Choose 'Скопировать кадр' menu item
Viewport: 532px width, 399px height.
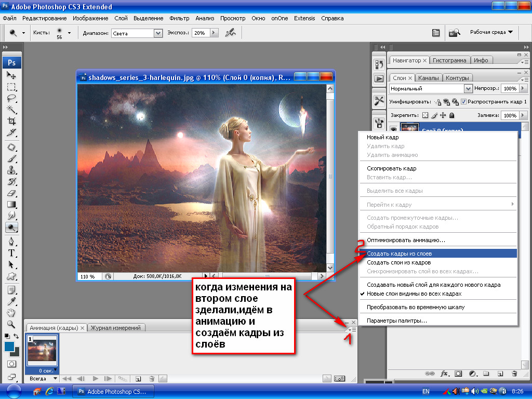point(438,168)
